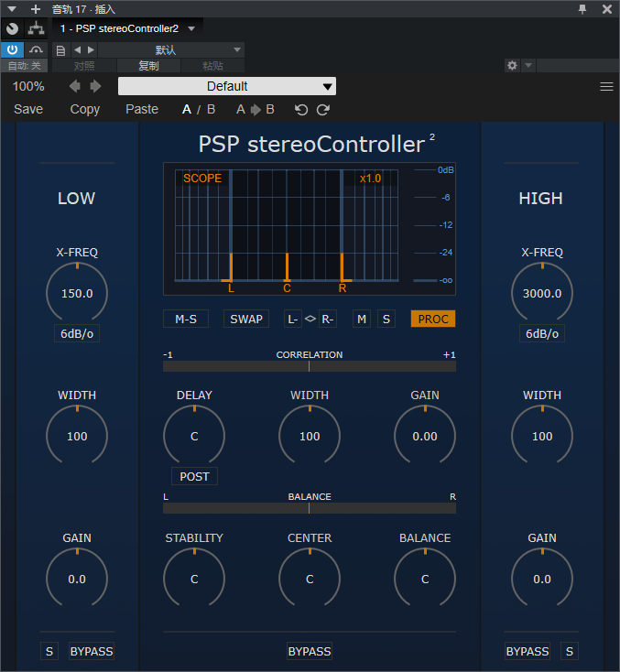The height and width of the screenshot is (672, 620).
Task: Toggle SWAP channels button
Action: 246,319
